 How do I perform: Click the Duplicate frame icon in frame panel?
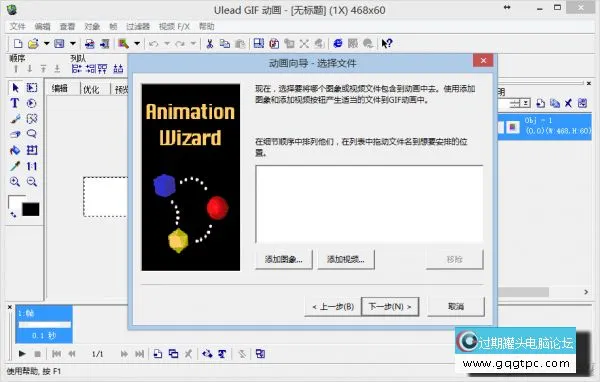pyautogui.click(x=173, y=354)
